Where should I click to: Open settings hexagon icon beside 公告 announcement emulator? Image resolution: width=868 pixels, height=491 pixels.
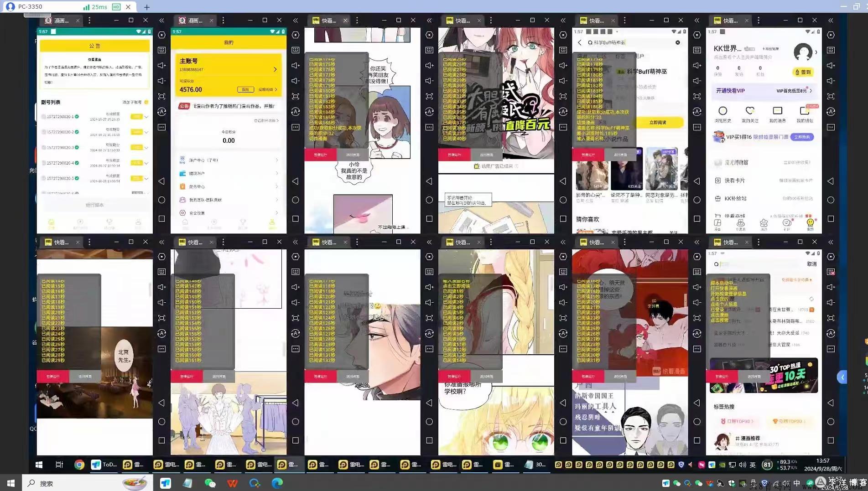click(161, 35)
